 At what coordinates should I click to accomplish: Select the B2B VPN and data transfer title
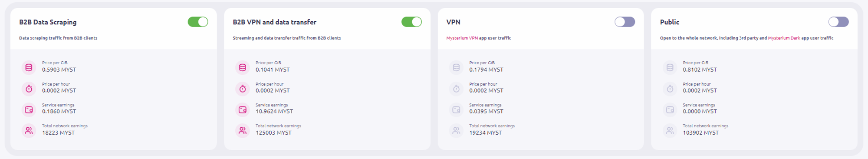tap(274, 22)
